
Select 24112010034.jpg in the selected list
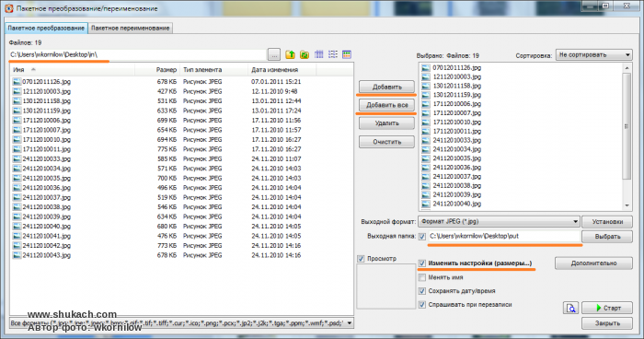coord(456,149)
